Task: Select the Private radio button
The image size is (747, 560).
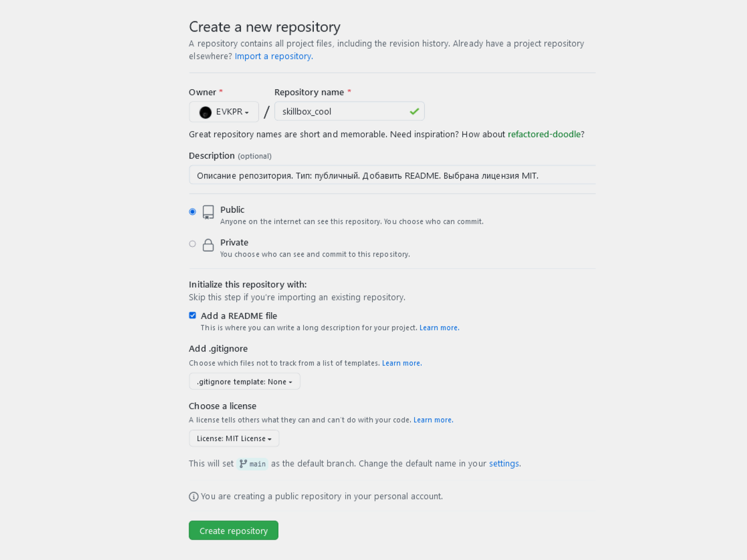Action: [193, 244]
